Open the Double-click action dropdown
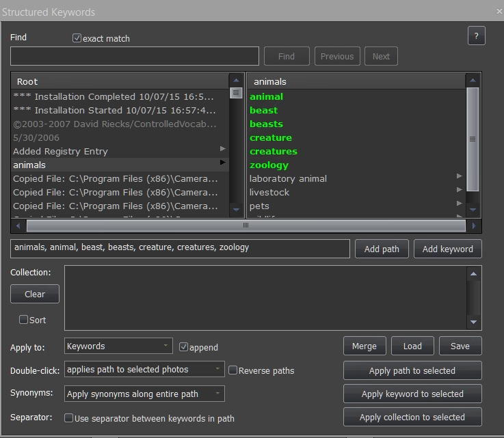Screen dimensions: 504x438 pyautogui.click(x=144, y=369)
